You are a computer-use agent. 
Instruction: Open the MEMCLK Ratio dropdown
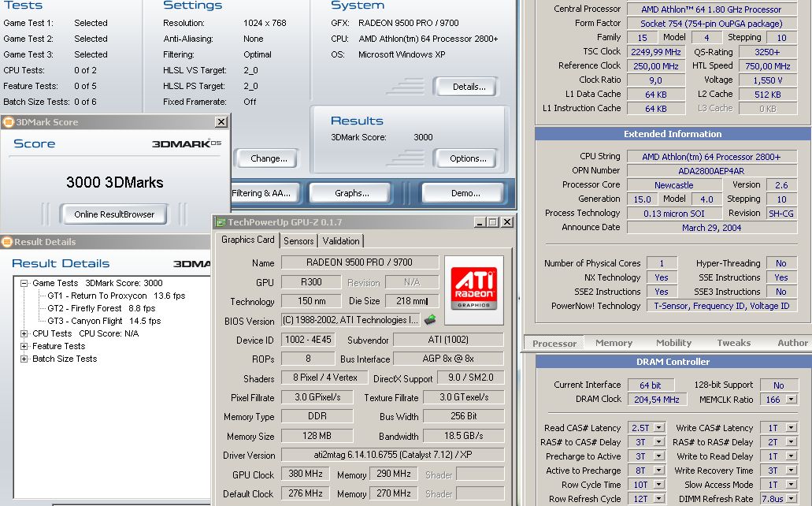[792, 399]
